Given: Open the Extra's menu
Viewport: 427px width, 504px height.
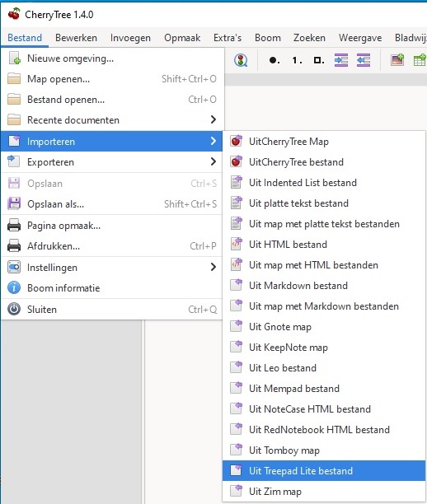Looking at the screenshot, I should tap(228, 38).
